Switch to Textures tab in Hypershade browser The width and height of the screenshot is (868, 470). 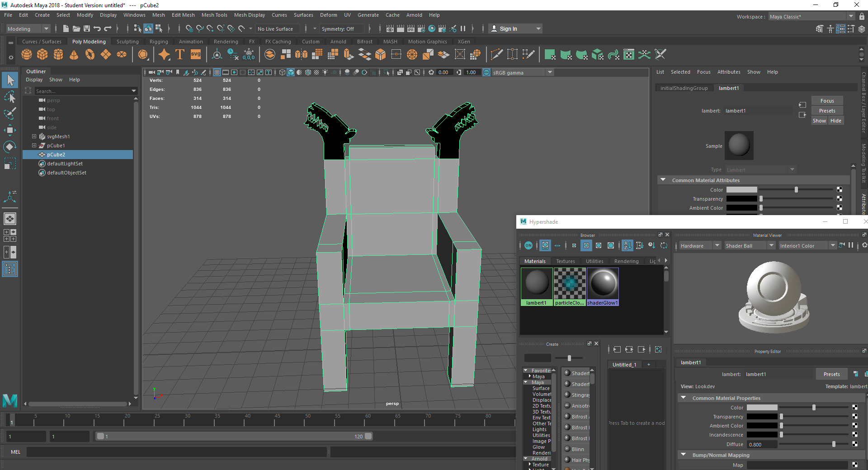pyautogui.click(x=566, y=261)
